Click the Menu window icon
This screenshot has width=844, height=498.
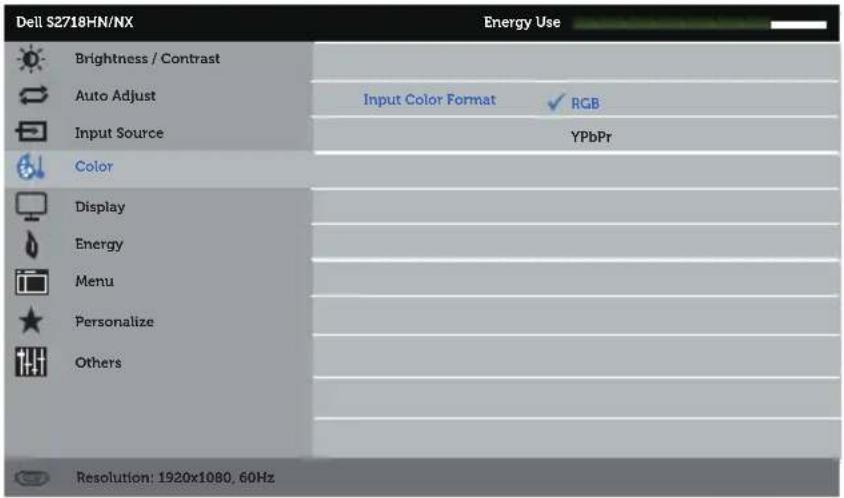pos(32,282)
